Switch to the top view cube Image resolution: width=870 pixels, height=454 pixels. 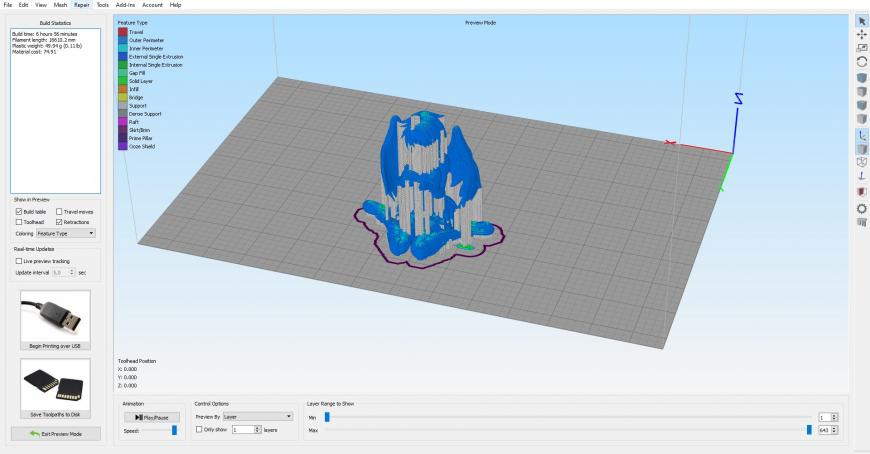(x=862, y=92)
